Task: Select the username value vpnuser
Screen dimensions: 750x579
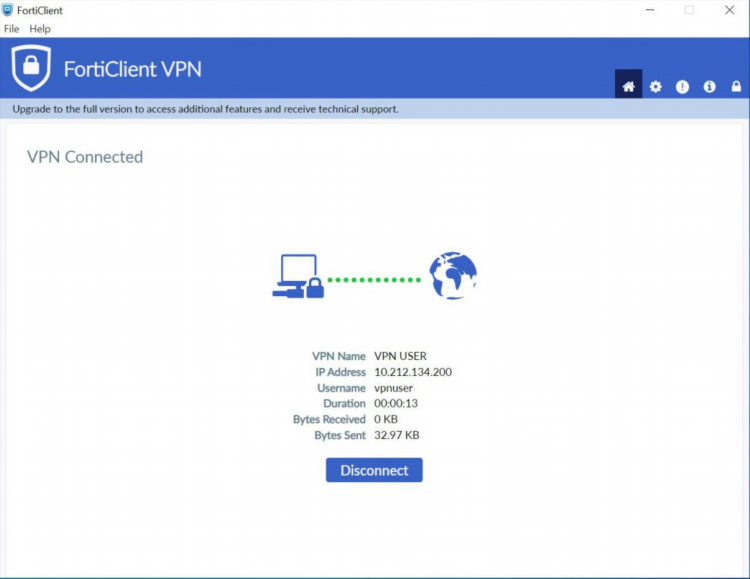Action: (393, 388)
